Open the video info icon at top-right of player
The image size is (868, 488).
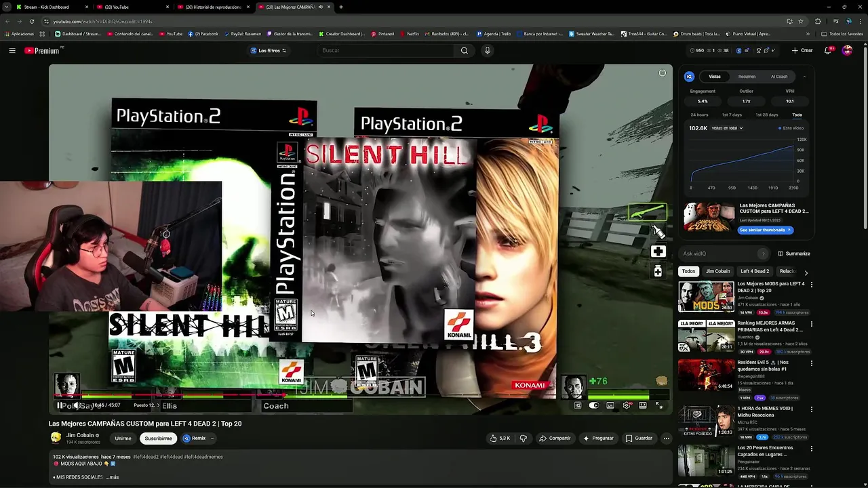[663, 73]
